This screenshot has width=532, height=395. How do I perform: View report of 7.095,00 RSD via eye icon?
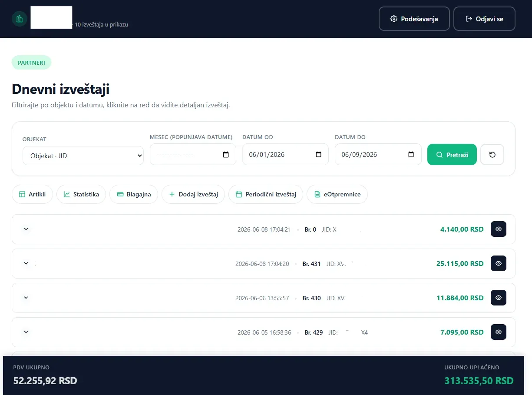(499, 332)
